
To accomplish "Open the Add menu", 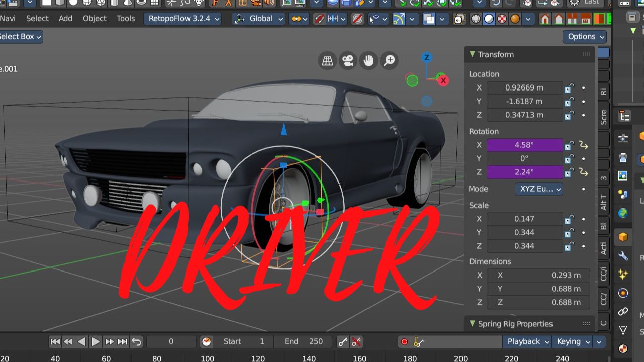I will tap(65, 19).
